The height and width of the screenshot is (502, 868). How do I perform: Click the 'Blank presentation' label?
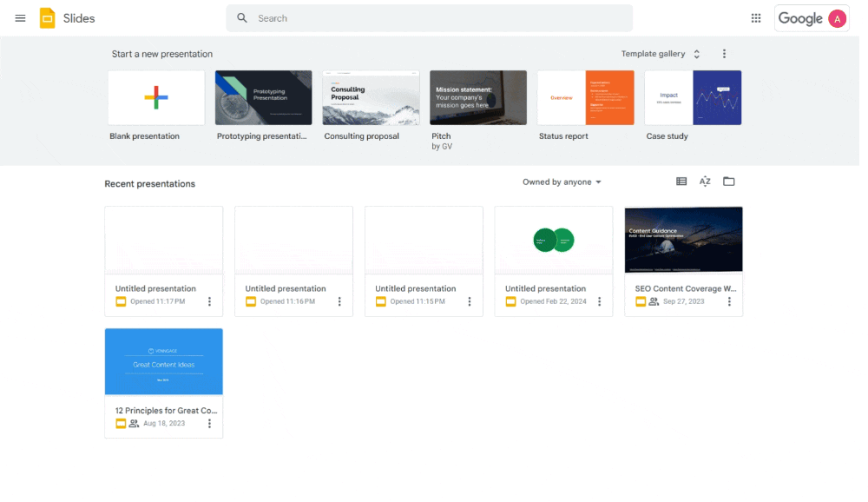[144, 136]
